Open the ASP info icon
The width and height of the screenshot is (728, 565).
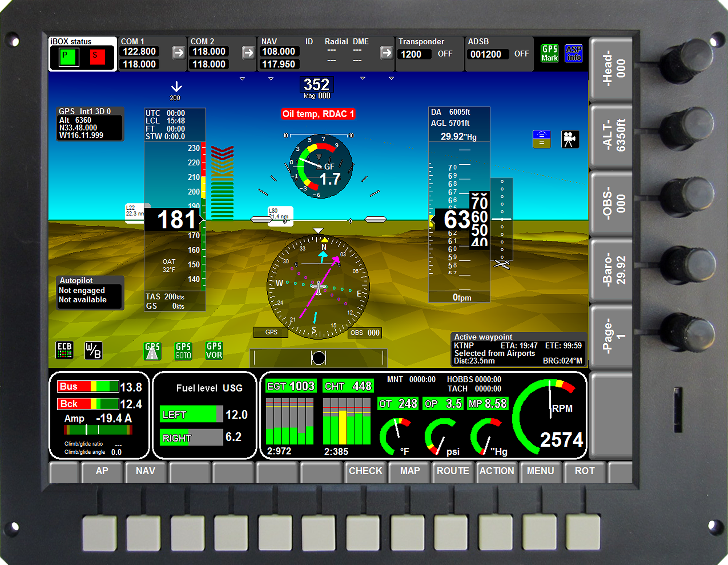(574, 54)
